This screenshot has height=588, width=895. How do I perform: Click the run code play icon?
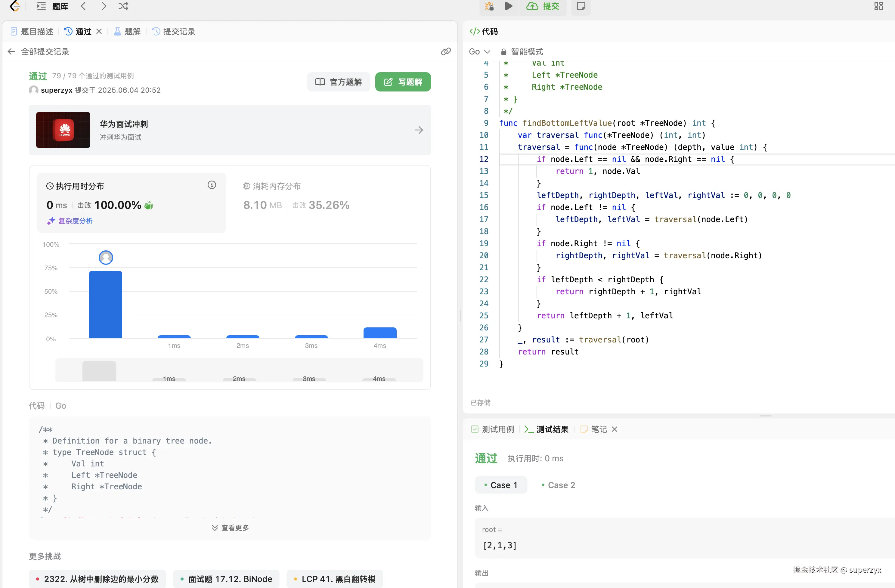(508, 6)
